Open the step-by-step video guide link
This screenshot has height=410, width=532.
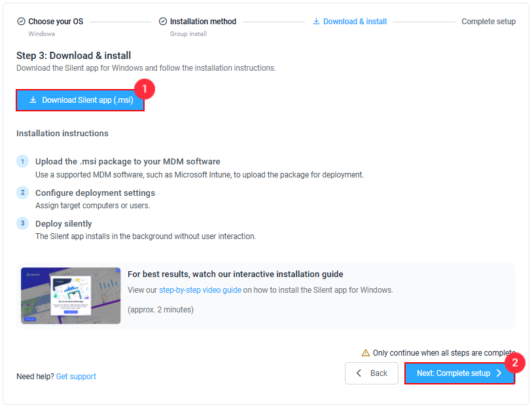[x=200, y=290]
